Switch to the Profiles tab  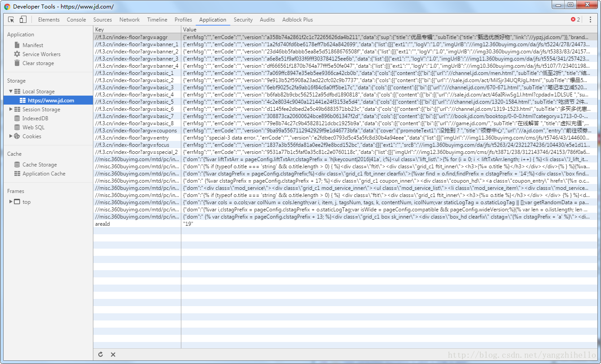[183, 20]
